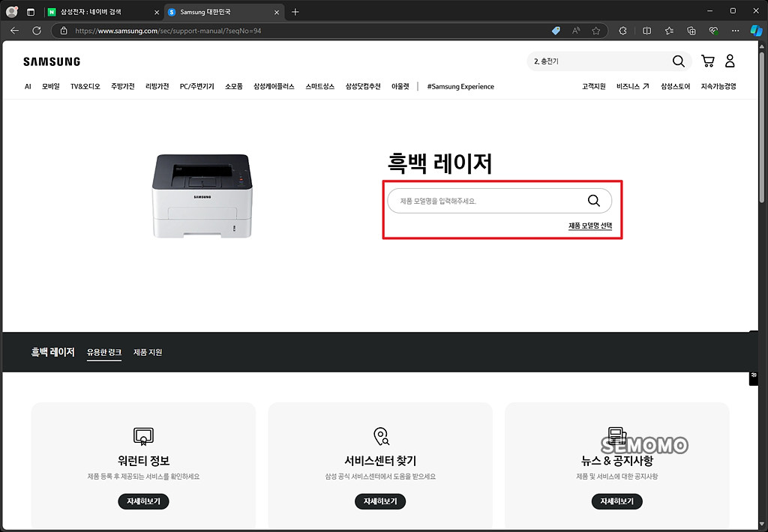Open 지속가능경영 link
This screenshot has height=532, width=768.
718,87
